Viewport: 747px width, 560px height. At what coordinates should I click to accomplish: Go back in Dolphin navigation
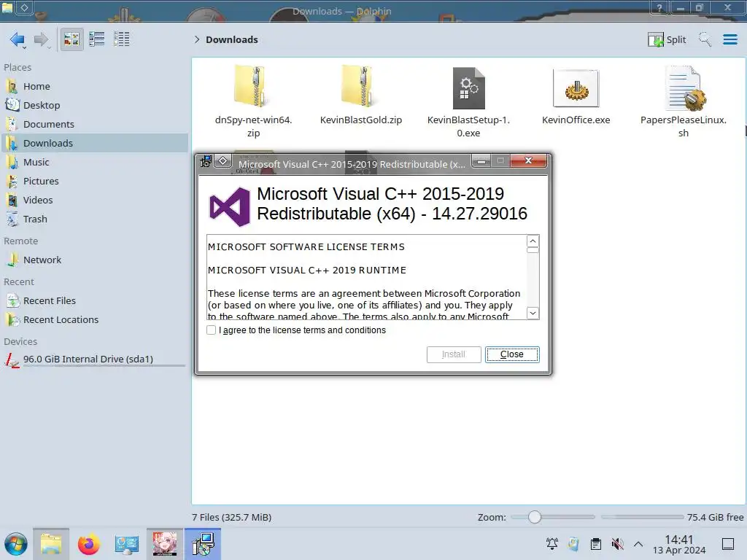tap(18, 39)
